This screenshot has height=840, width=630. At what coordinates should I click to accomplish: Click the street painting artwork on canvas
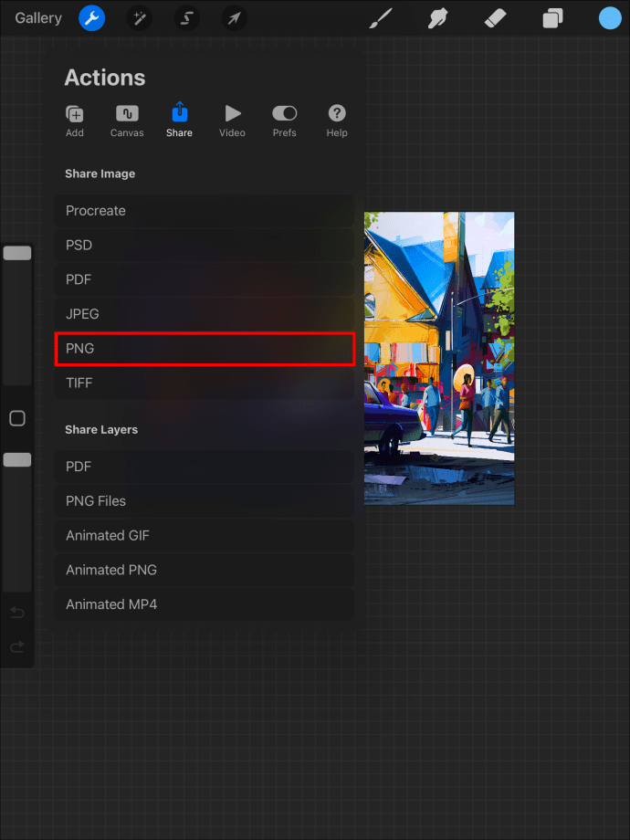coord(439,358)
